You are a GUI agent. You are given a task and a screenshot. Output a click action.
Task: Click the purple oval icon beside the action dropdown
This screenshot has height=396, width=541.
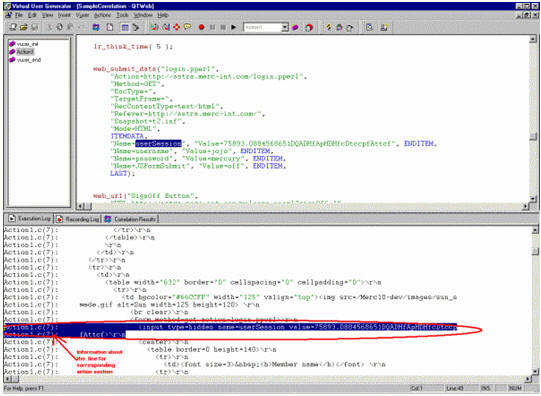click(x=295, y=27)
